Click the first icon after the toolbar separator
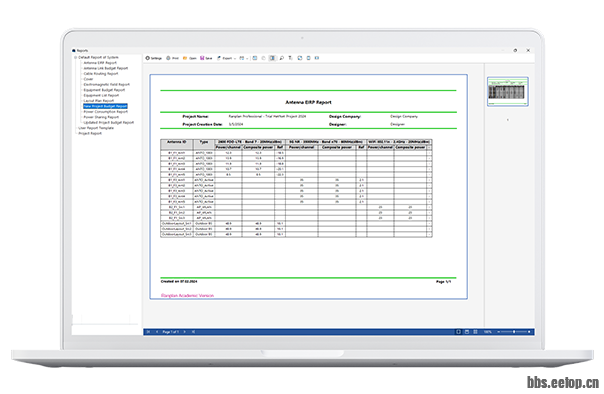The width and height of the screenshot is (604, 394). 255,58
